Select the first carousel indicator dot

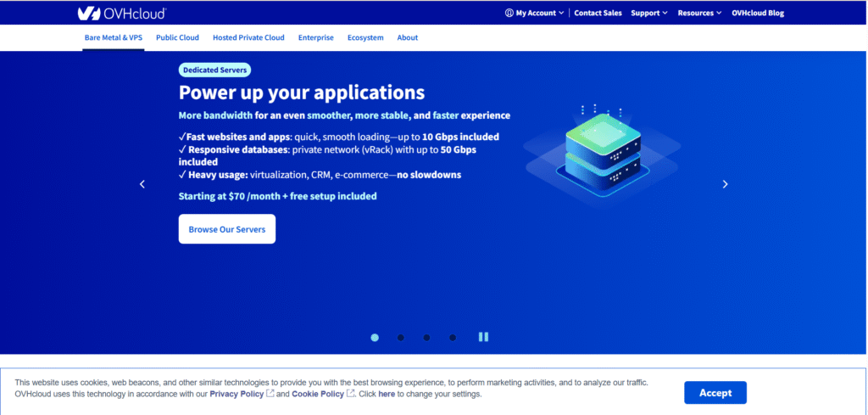point(375,338)
